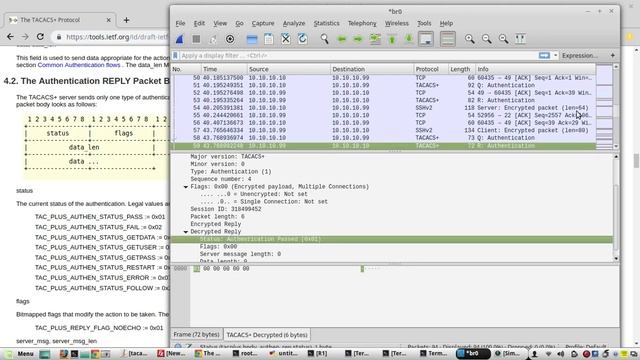640x360 pixels.
Task: Restart the current capture
Action: point(213,39)
